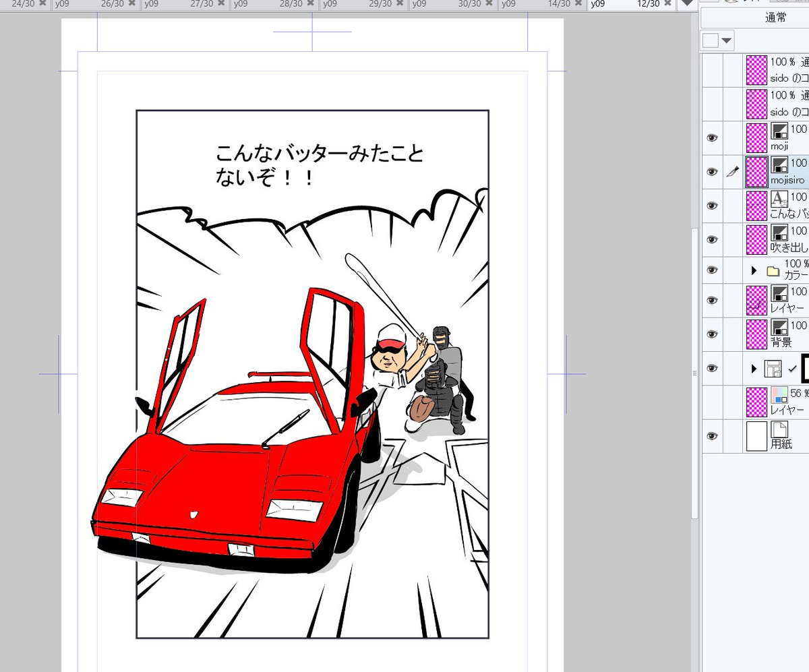The image size is (809, 672).
Task: Click the monochrome icon on 背景 layer
Action: [x=779, y=326]
